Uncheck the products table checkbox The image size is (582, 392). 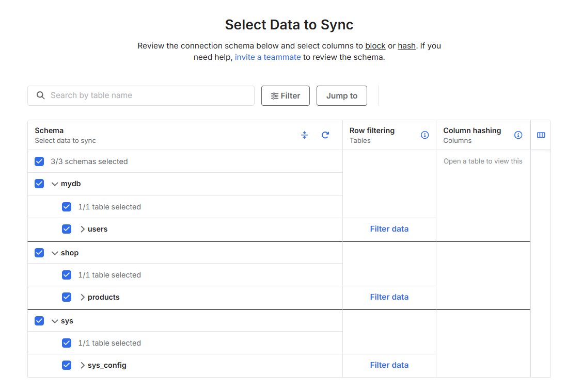coord(67,297)
